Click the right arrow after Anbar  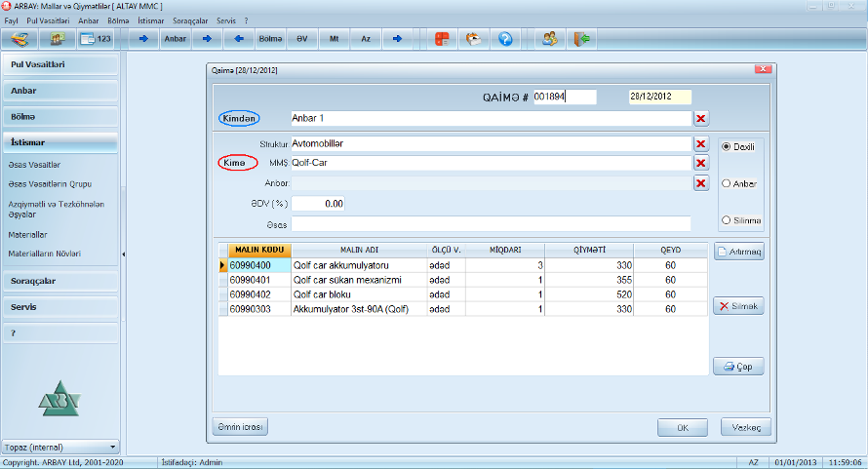point(207,39)
